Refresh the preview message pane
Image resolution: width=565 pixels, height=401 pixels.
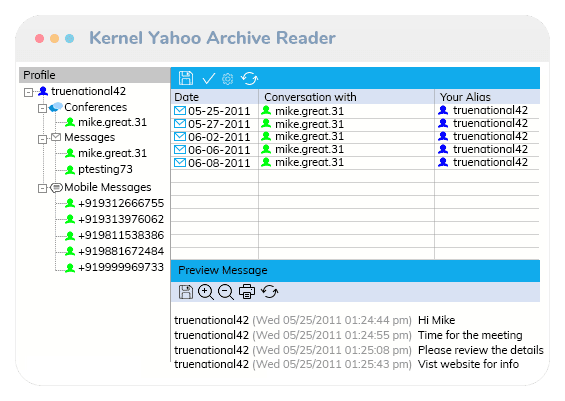coord(270,291)
